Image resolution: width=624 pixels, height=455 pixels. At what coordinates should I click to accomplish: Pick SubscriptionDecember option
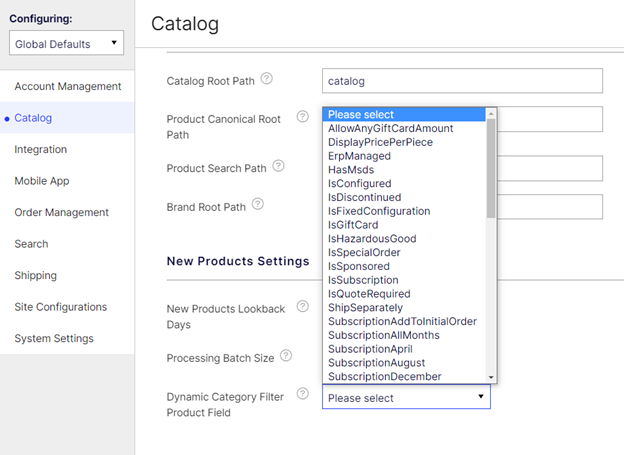[x=404, y=377]
